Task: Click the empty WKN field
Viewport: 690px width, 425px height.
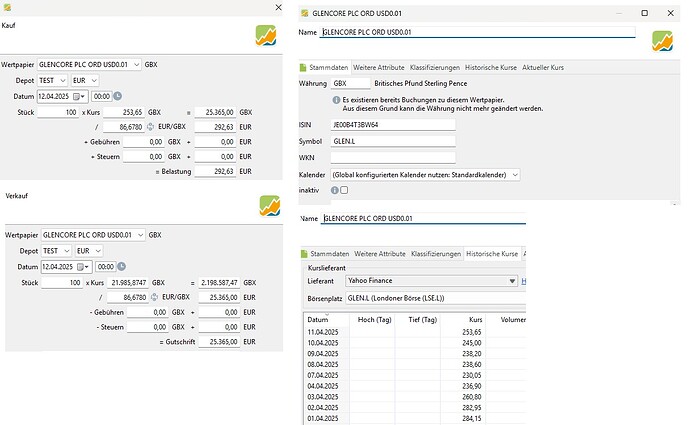Action: (393, 158)
